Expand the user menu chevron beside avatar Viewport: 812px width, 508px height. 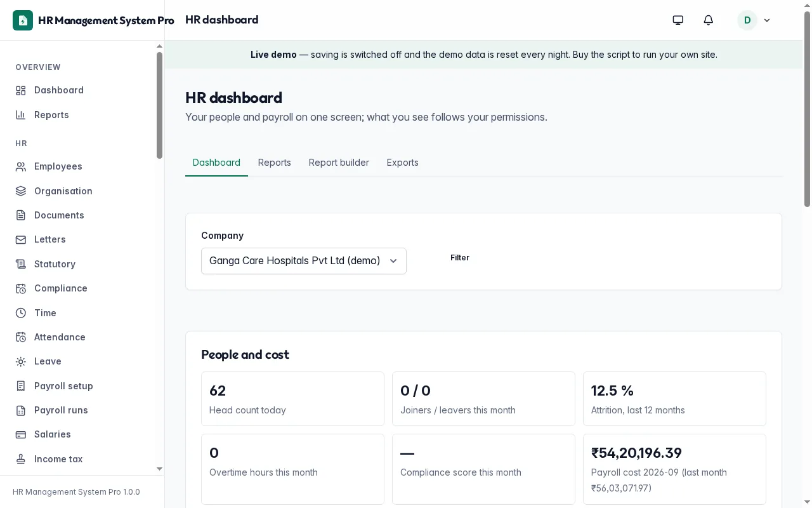tap(767, 20)
